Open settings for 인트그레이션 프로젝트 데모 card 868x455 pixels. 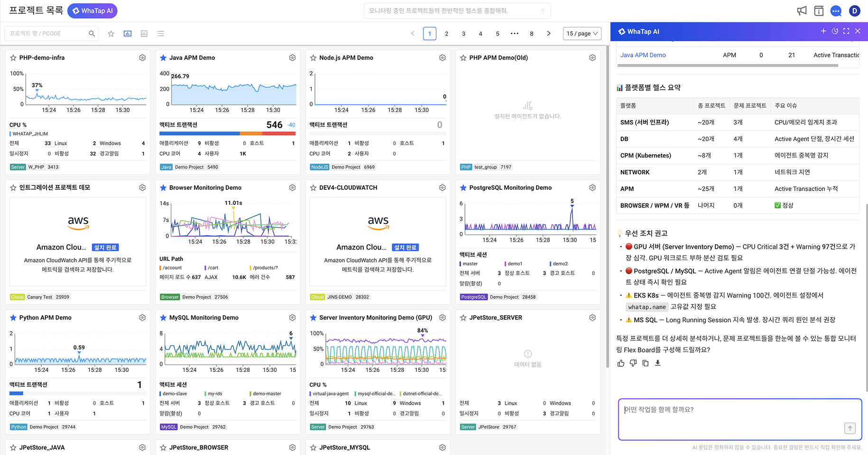(142, 188)
